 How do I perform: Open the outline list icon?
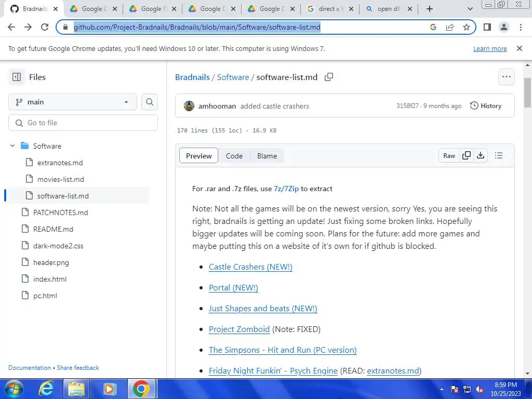pos(499,156)
